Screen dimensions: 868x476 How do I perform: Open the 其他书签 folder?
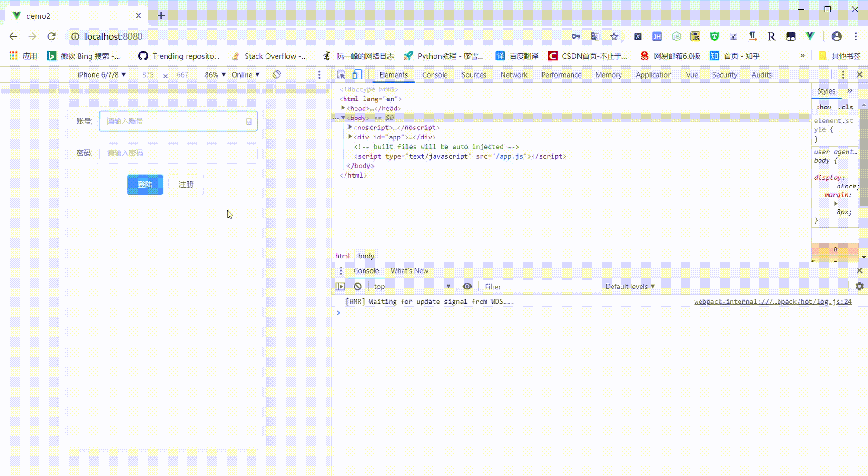coord(839,56)
